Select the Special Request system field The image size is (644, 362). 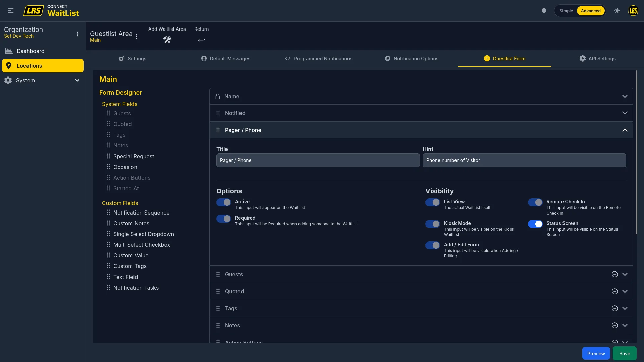coord(133,156)
